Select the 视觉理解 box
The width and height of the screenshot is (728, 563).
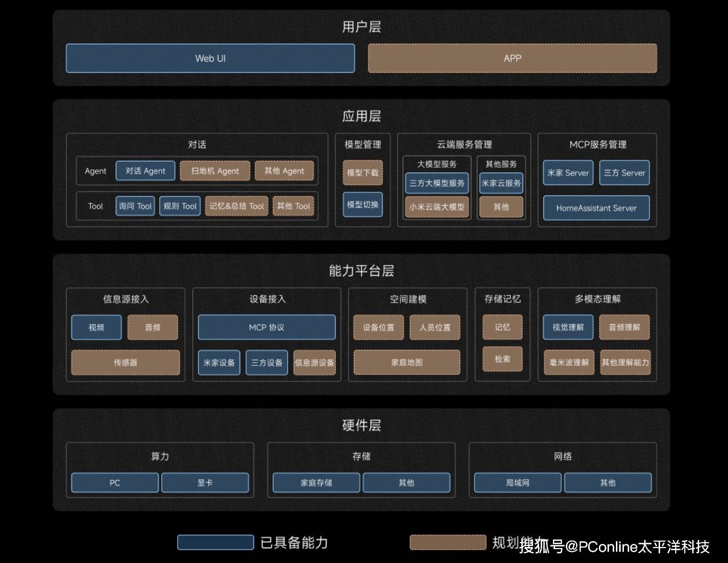click(x=568, y=327)
